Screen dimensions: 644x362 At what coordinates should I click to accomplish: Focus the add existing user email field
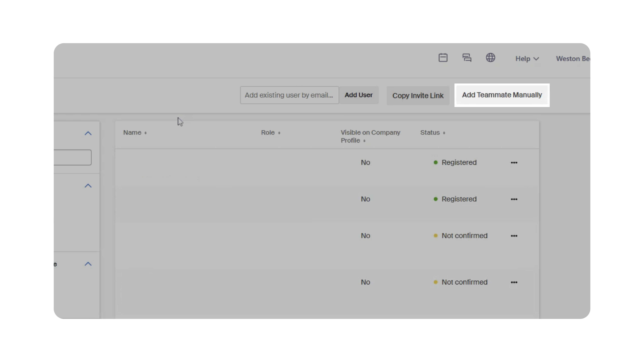289,95
